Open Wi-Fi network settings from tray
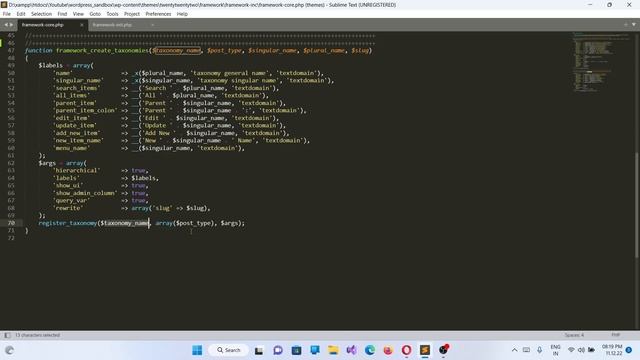 [x=571, y=350]
